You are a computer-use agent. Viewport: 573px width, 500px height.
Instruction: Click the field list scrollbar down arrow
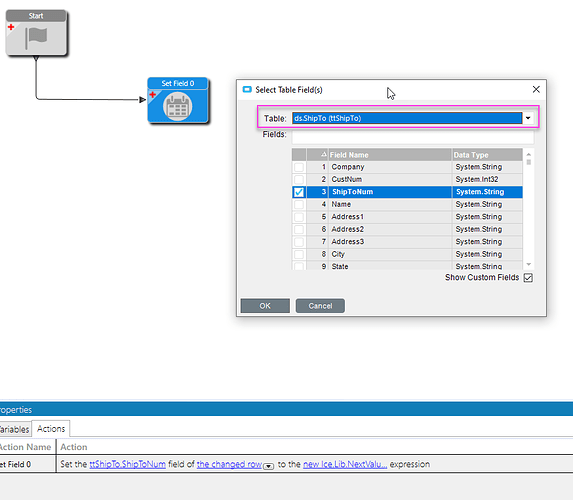tap(528, 264)
